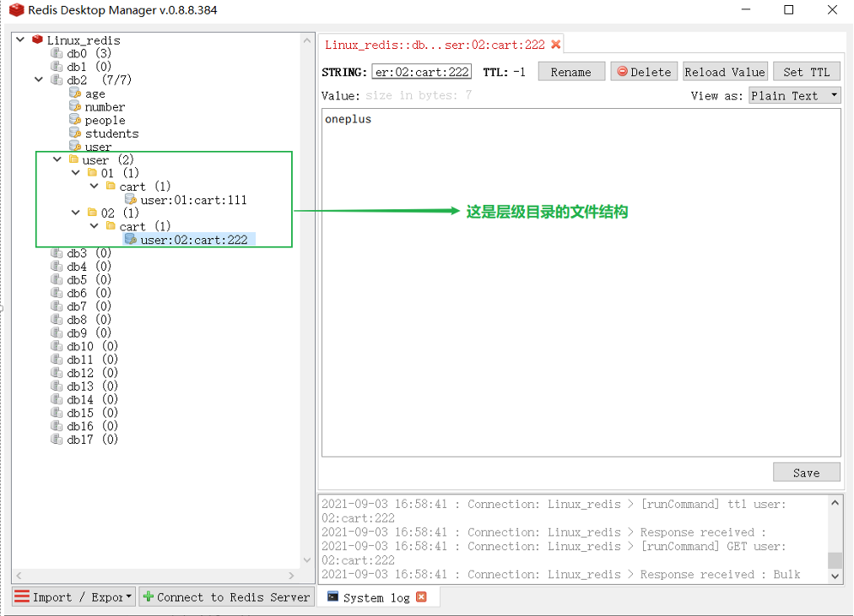Click the system log scroll-up arrow

835,503
